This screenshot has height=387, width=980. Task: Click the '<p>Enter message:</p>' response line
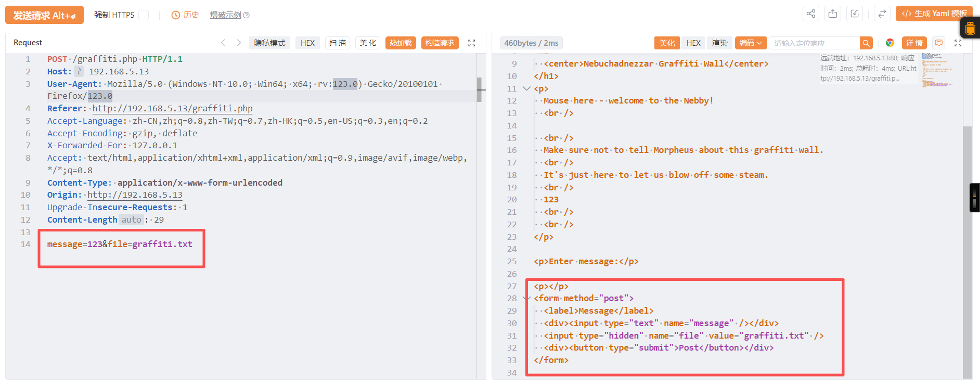[x=586, y=261]
